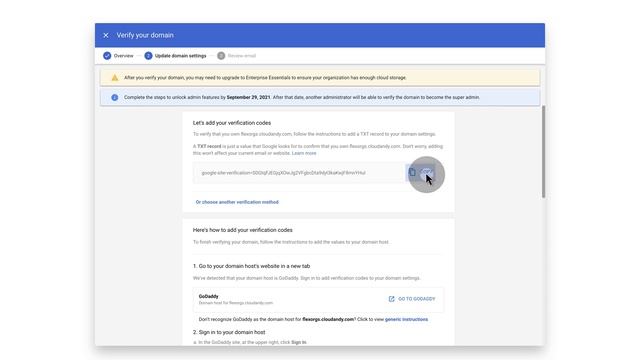Click 'Sign in to your domain host' step text
640x360 pixels.
click(229, 332)
